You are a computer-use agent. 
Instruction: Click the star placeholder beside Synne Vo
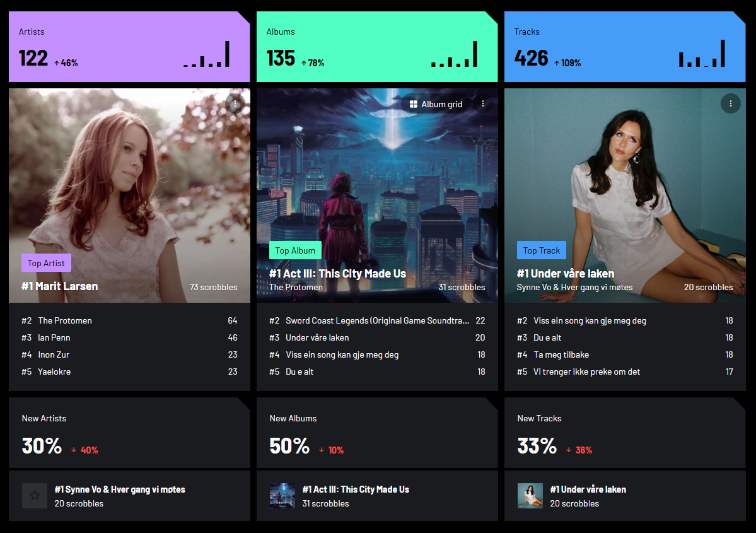[x=35, y=496]
